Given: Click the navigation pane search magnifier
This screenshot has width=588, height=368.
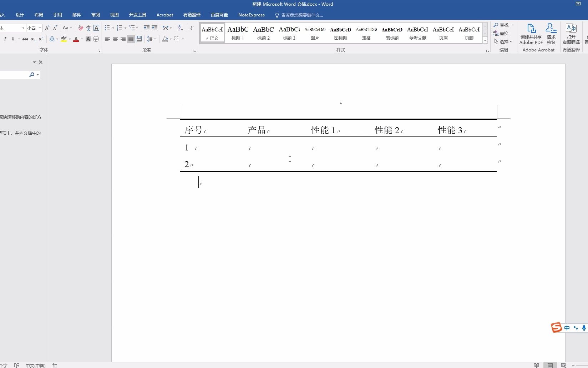Looking at the screenshot, I should click(32, 75).
